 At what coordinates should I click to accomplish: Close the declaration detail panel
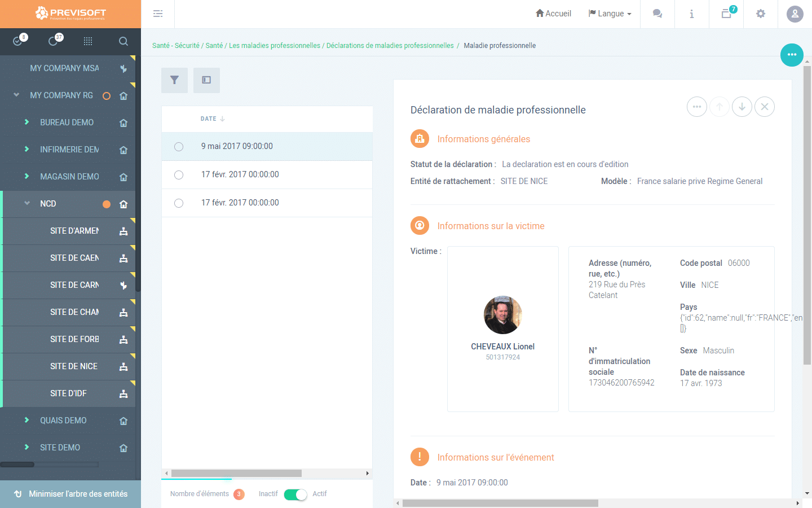click(765, 107)
